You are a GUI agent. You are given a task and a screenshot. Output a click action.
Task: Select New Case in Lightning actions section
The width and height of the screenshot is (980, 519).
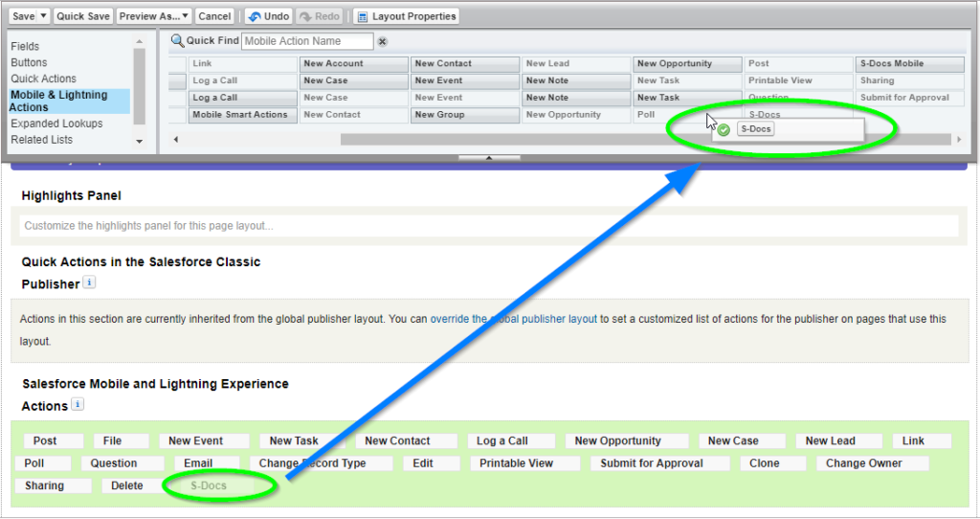[x=742, y=440]
